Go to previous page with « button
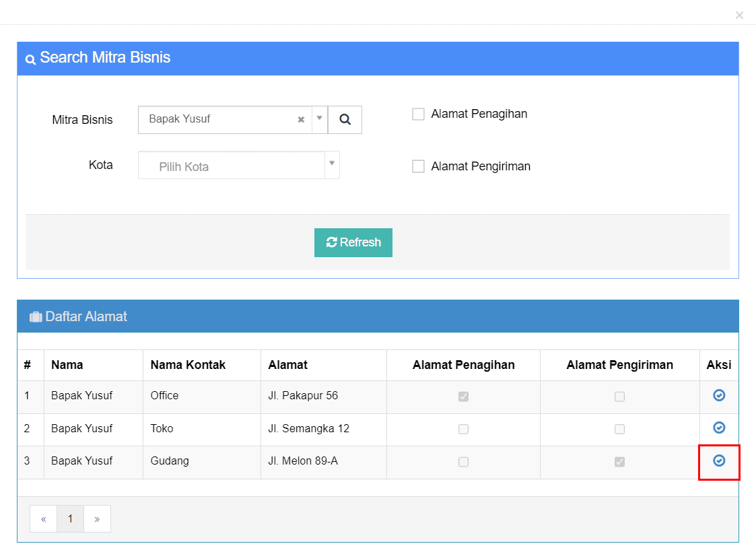The width and height of the screenshot is (756, 544). (x=43, y=519)
